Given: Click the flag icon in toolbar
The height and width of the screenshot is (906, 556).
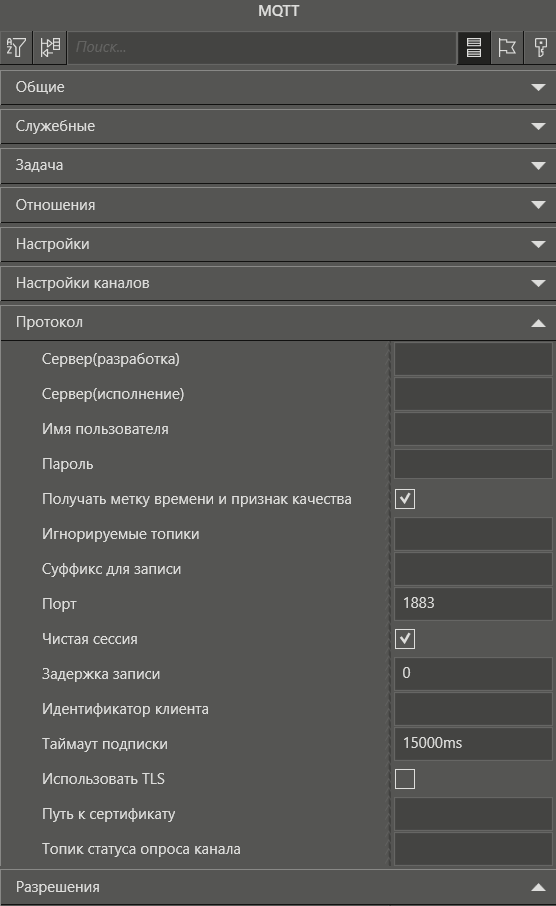Looking at the screenshot, I should tap(507, 47).
